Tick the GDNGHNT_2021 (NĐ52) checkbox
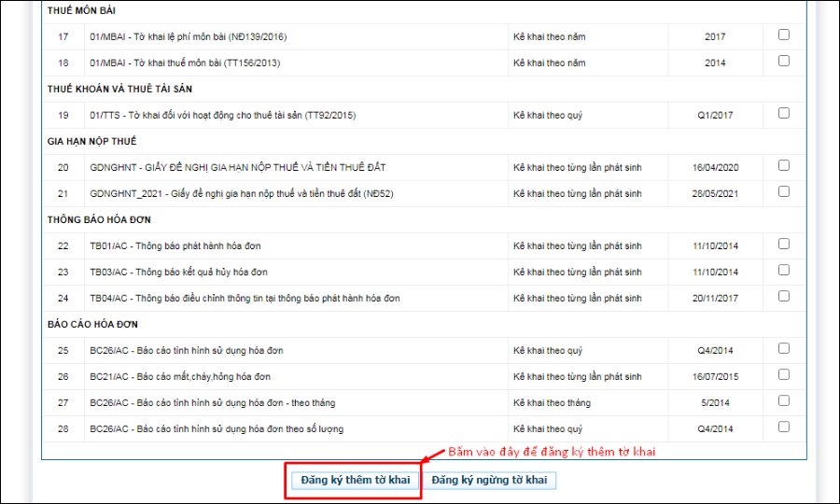This screenshot has height=504, width=840. coord(783,192)
